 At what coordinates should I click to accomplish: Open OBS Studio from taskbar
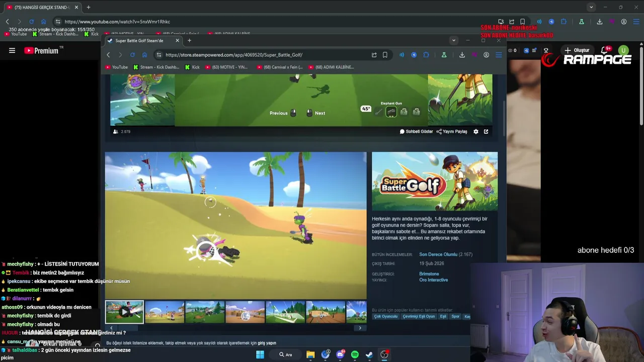point(384,354)
